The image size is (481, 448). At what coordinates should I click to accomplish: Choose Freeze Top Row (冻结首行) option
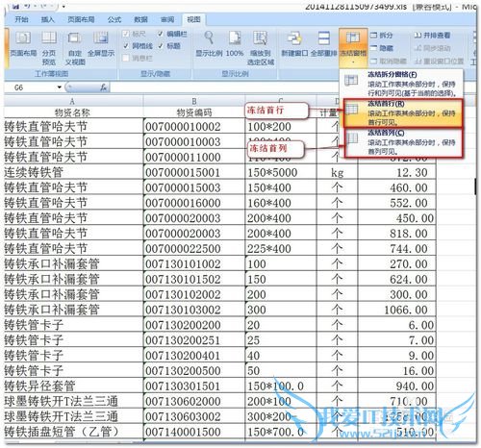[403, 112]
